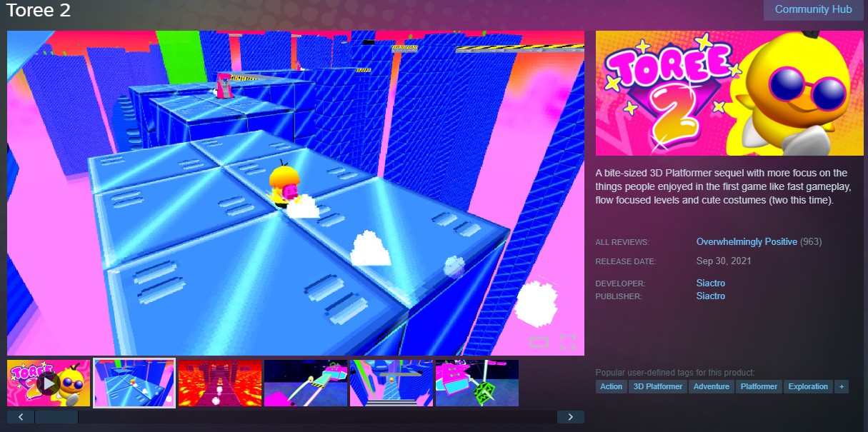868x432 pixels.
Task: Play the Toree 2 trailer thumbnail
Action: (x=49, y=383)
